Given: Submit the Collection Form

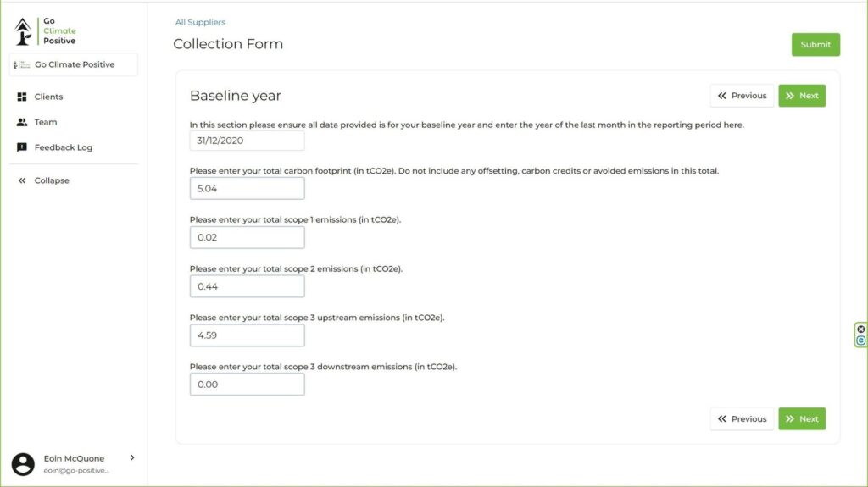Looking at the screenshot, I should click(x=815, y=44).
